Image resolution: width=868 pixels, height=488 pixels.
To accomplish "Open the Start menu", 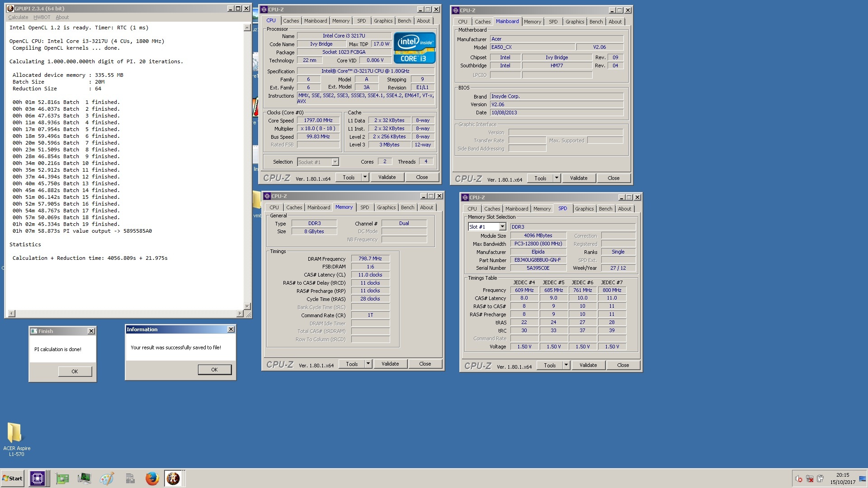I will pos(12,479).
